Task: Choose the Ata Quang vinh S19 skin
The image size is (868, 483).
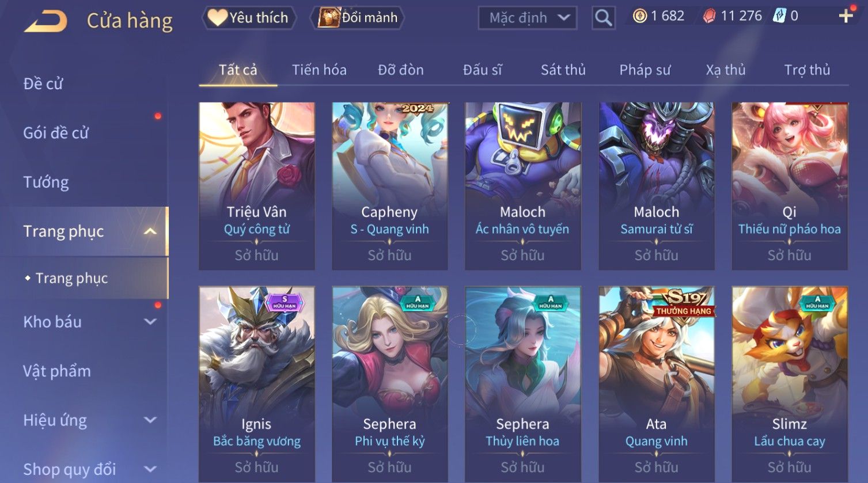Action: [657, 384]
